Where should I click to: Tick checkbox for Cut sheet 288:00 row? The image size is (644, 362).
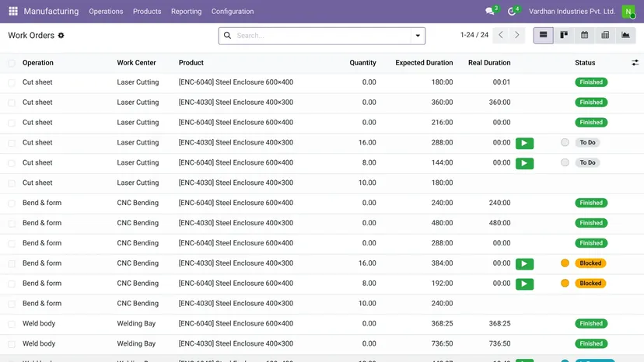[12, 143]
